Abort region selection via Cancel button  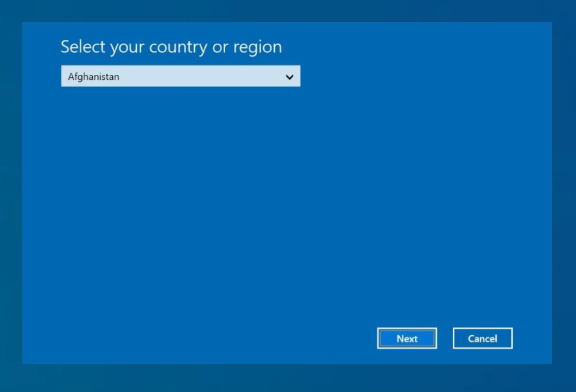click(x=482, y=338)
